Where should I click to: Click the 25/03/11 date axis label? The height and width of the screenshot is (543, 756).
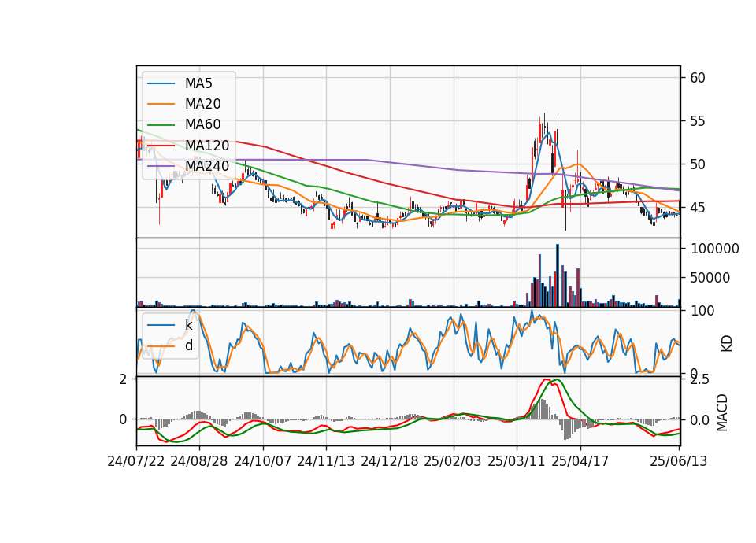517,461
